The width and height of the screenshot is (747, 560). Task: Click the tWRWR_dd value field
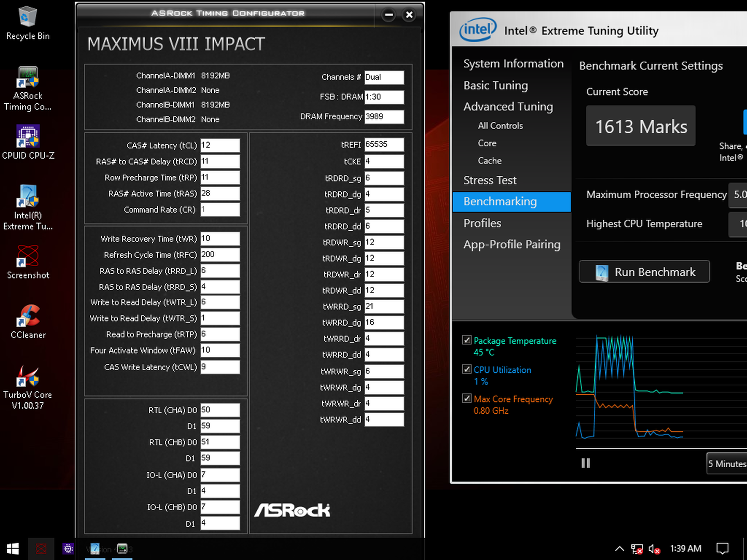pyautogui.click(x=384, y=419)
